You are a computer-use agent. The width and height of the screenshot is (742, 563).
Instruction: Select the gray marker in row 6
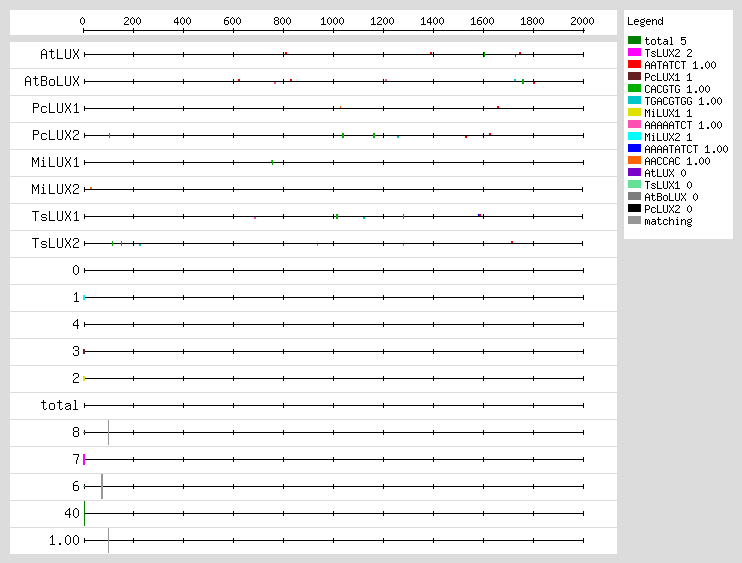click(x=102, y=486)
